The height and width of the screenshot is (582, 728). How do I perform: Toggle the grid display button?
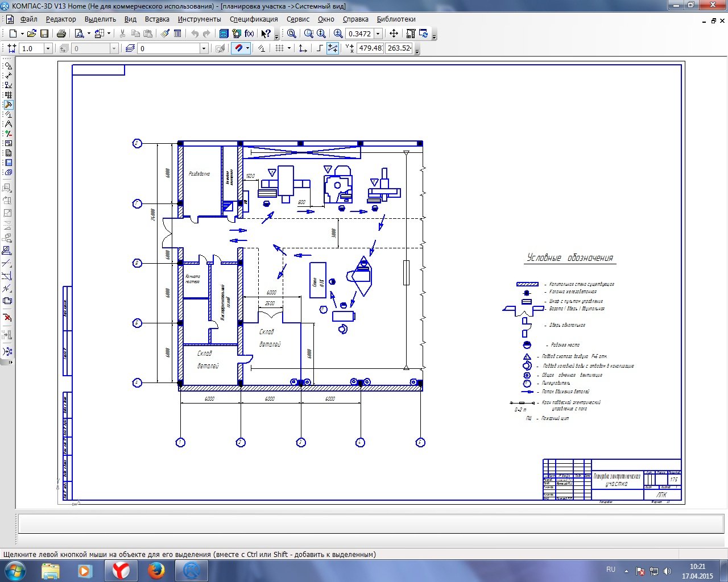(x=279, y=48)
